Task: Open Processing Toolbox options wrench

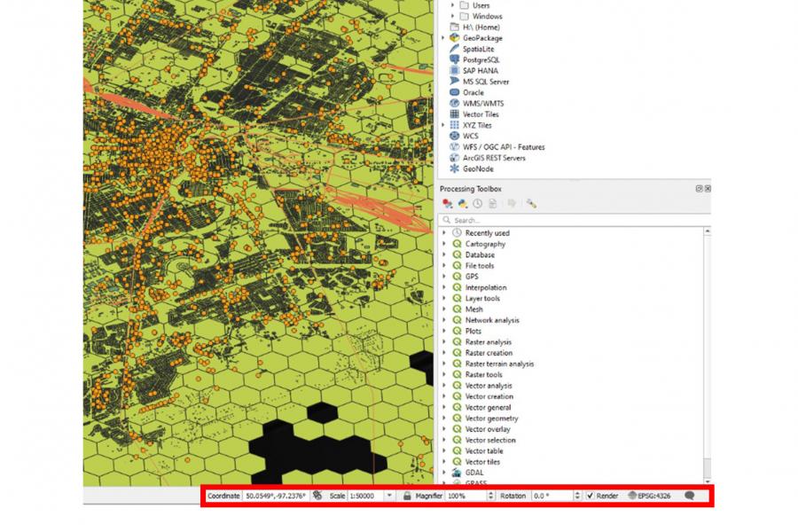Action: tap(530, 203)
